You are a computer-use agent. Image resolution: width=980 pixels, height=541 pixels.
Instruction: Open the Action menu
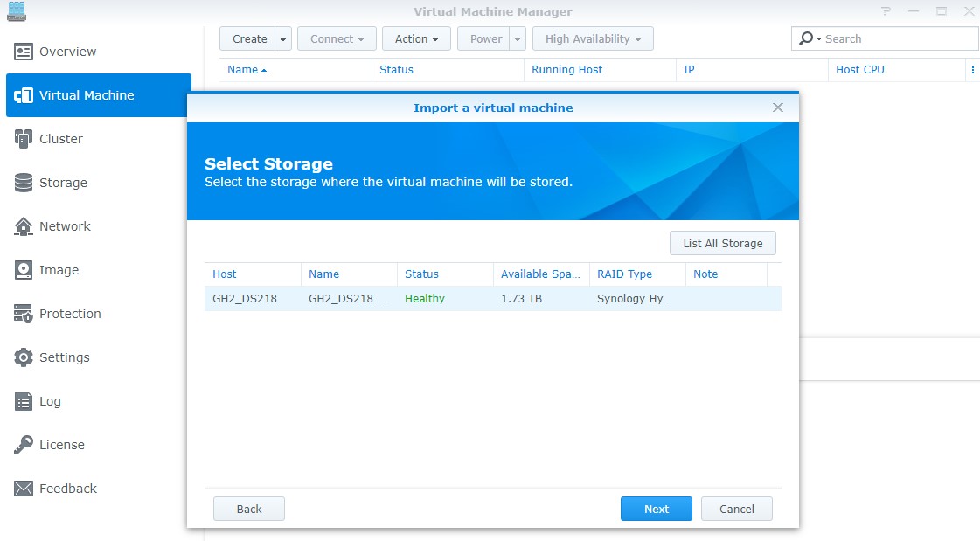(415, 38)
